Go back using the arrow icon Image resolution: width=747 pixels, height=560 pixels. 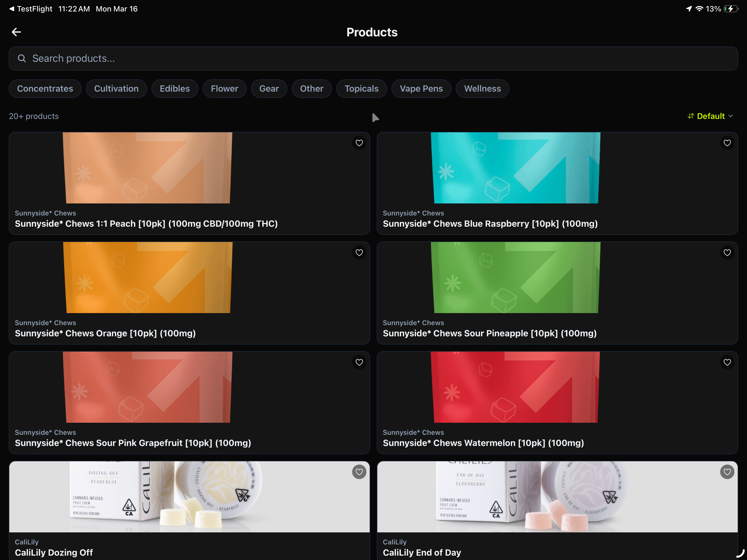pos(16,32)
